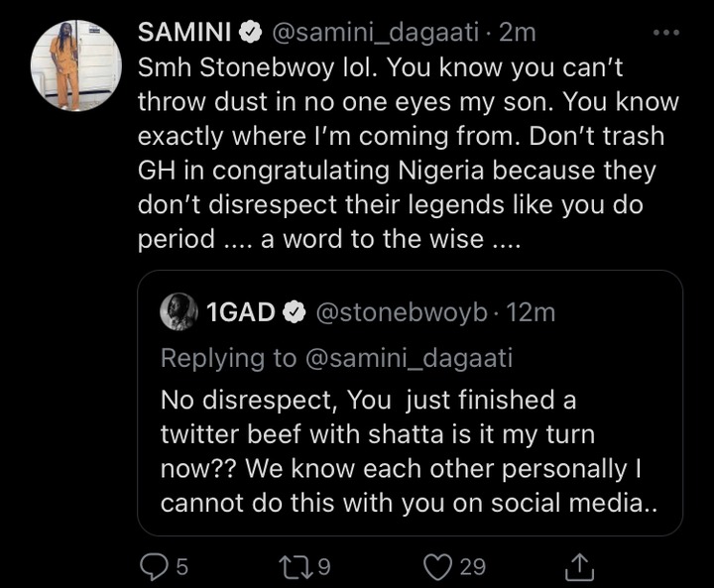Click SAMINI verified badge icon
This screenshot has height=588, width=714.
(x=251, y=33)
